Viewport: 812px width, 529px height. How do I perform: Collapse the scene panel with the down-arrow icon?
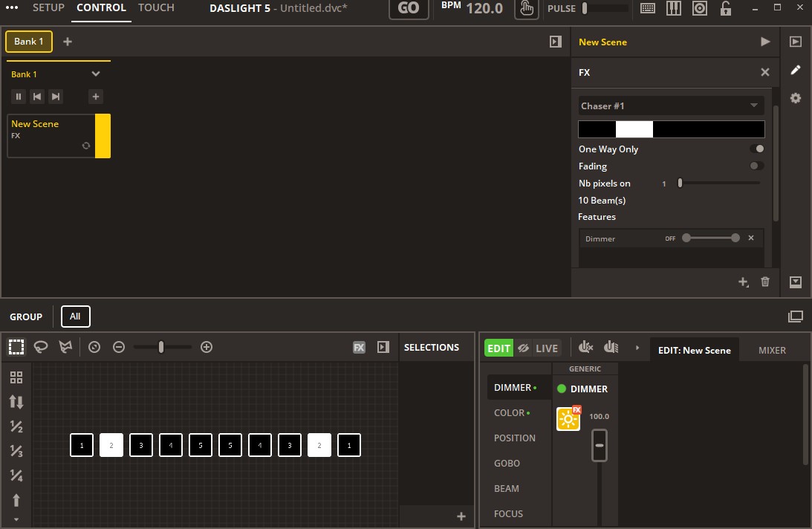pyautogui.click(x=796, y=282)
